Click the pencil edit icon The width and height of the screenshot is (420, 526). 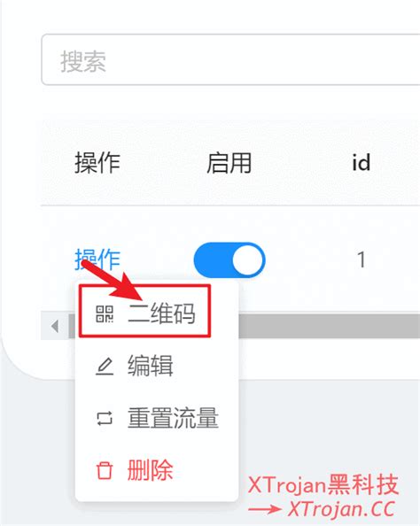(x=105, y=367)
